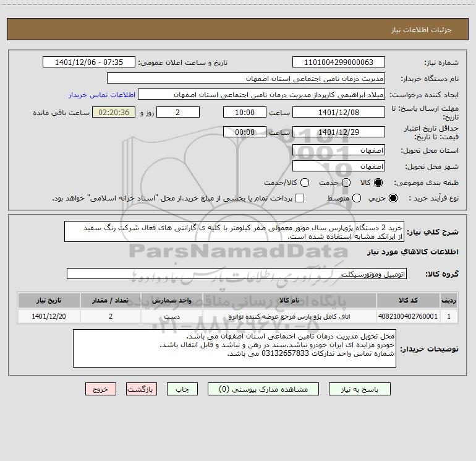Click the price validity date 1401/12/29
Image resolution: width=476 pixels, height=461 pixels.
pyautogui.click(x=339, y=132)
